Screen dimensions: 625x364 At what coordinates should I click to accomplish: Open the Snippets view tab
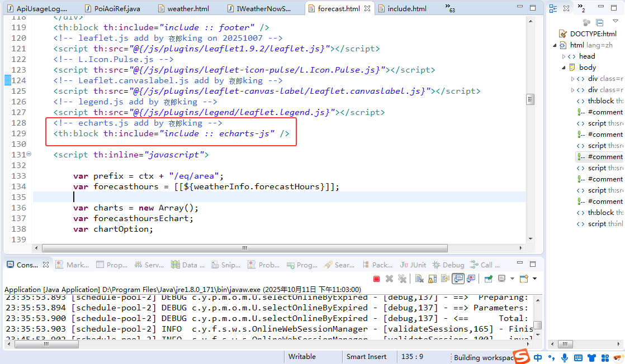click(x=226, y=265)
